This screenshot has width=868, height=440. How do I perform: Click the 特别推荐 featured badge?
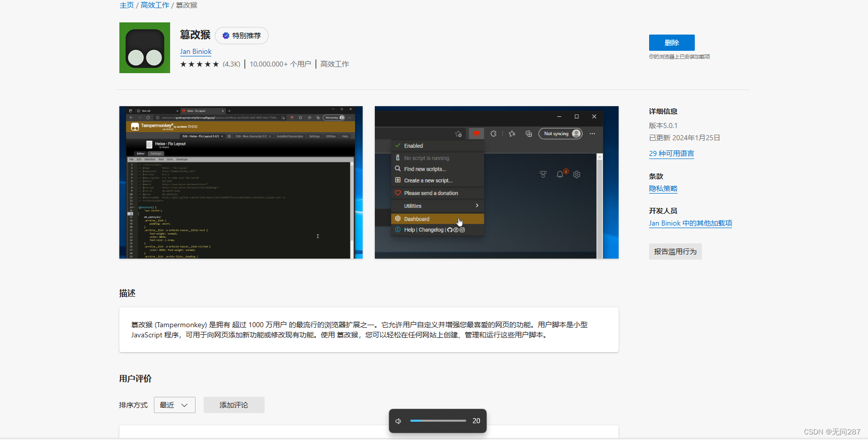point(242,36)
